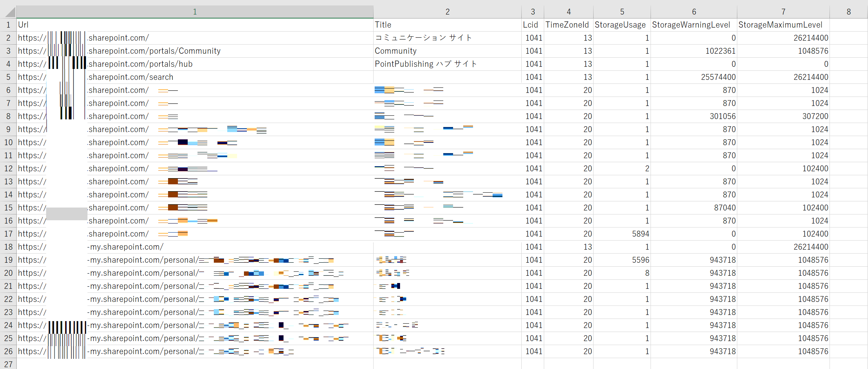This screenshot has height=369, width=868.
Task: Select column 1 header
Action: point(195,12)
